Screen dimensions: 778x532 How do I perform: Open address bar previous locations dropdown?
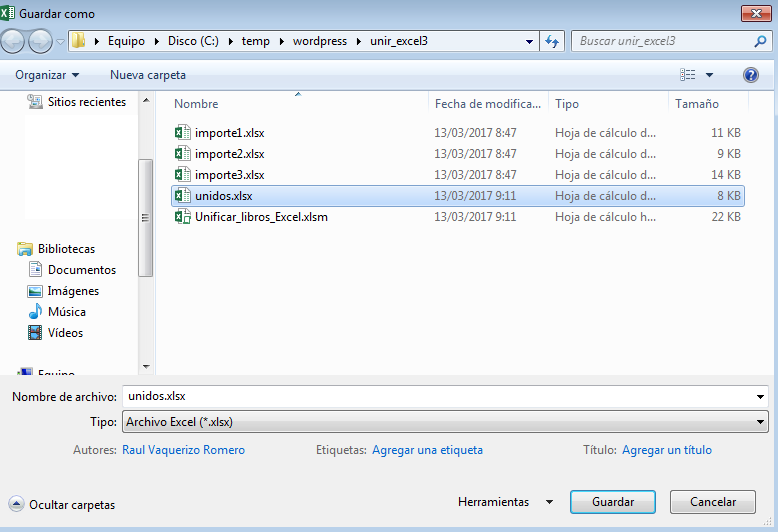click(529, 42)
